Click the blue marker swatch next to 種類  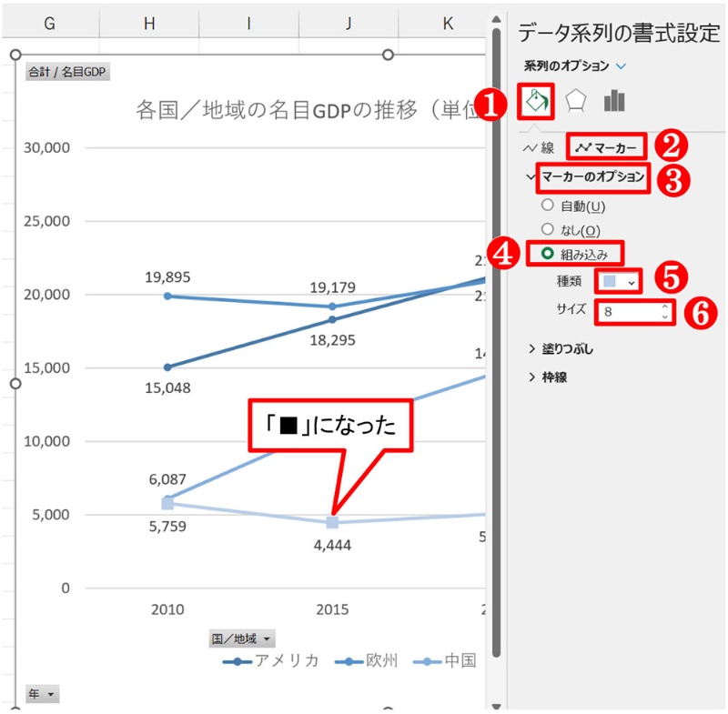(x=608, y=280)
